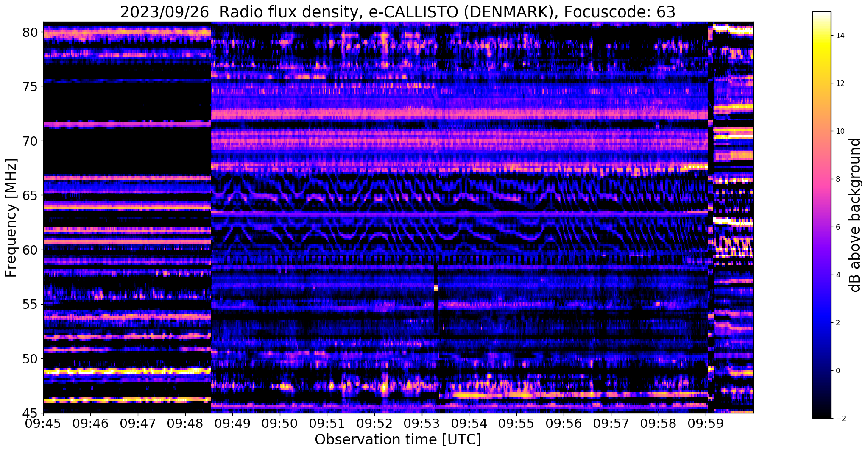Click the colorbar tick label 10

[x=840, y=131]
